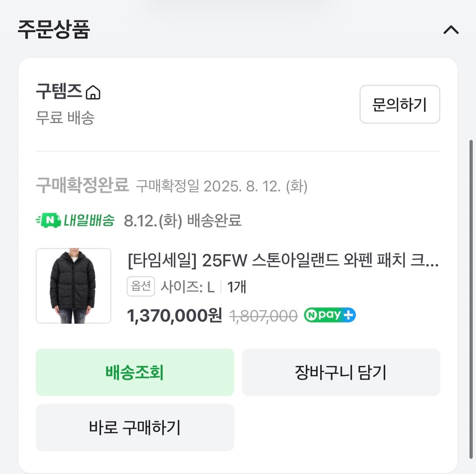476x474 pixels.
Task: Collapse the 주문상품 section using the chevron
Action: (x=451, y=29)
